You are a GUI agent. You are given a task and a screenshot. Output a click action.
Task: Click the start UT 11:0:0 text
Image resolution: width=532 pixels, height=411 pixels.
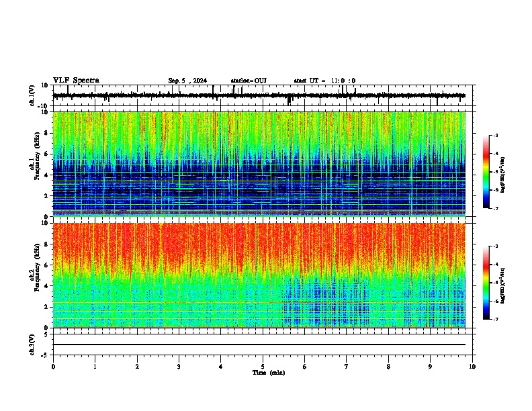coord(324,81)
